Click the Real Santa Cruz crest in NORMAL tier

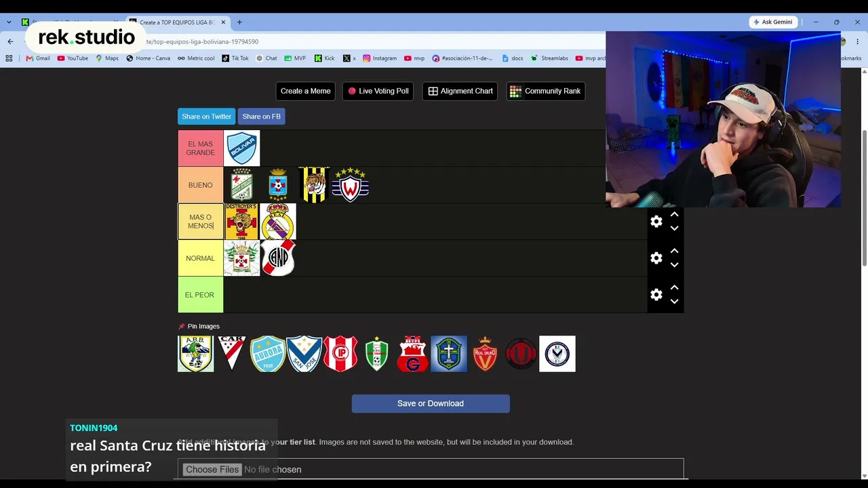coord(241,258)
